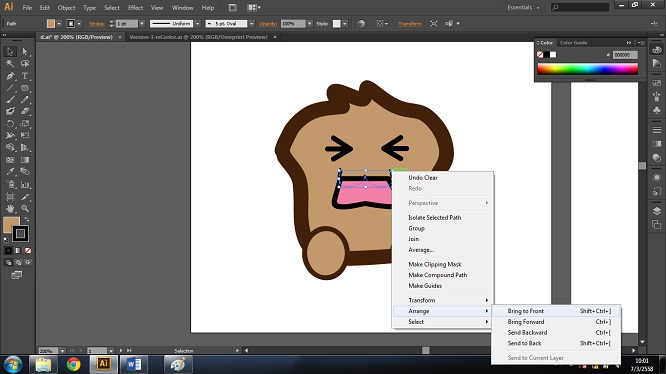
Task: Select the Gradient tool
Action: pos(25,160)
